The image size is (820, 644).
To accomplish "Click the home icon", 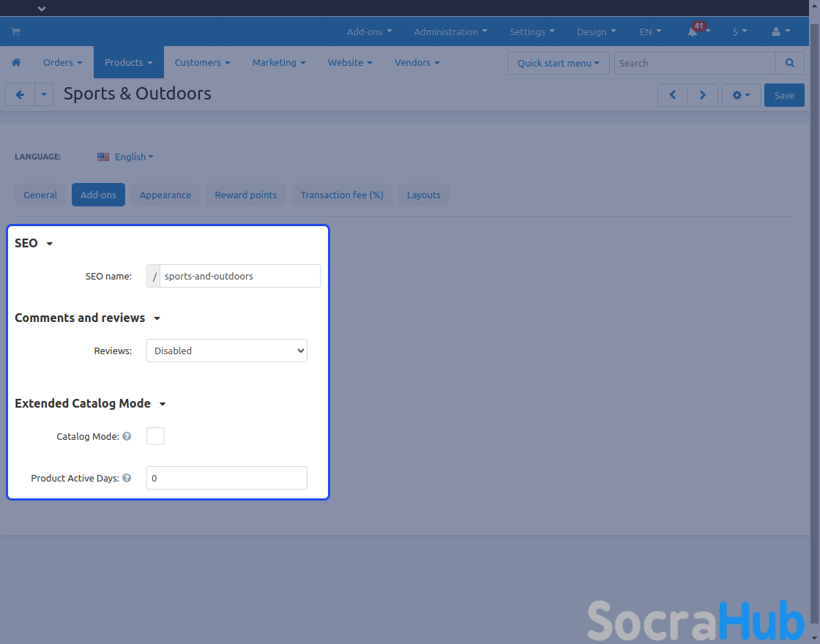I will point(16,63).
